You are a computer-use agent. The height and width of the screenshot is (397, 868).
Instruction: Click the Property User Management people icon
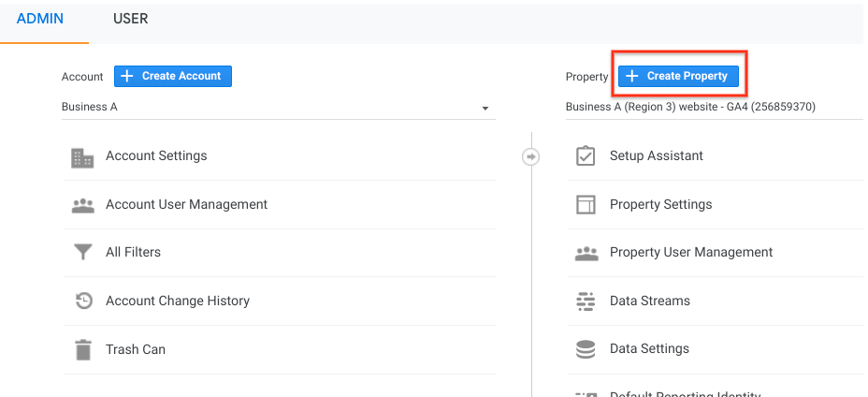pos(586,253)
